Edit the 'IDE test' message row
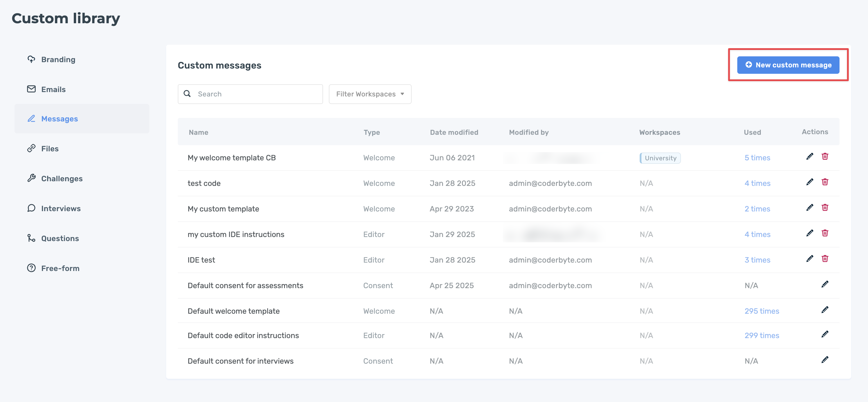 click(x=810, y=259)
